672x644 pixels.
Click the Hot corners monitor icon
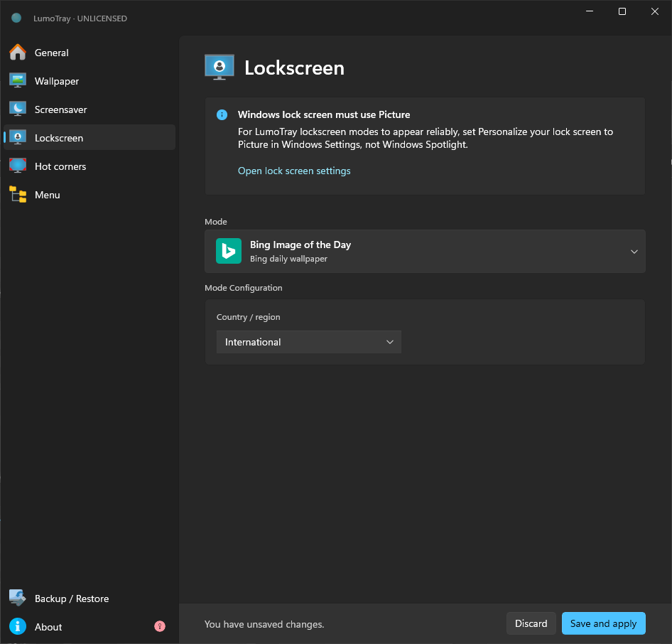click(18, 166)
